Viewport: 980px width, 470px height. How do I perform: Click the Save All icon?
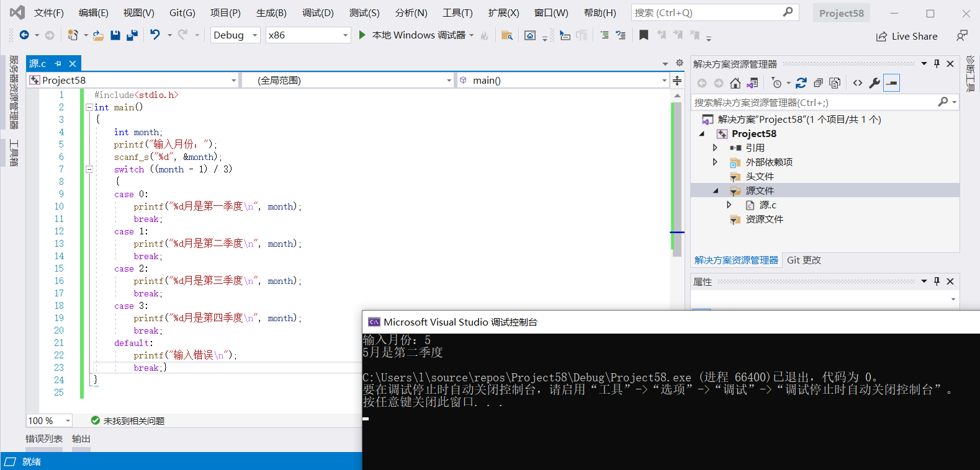pos(132,35)
